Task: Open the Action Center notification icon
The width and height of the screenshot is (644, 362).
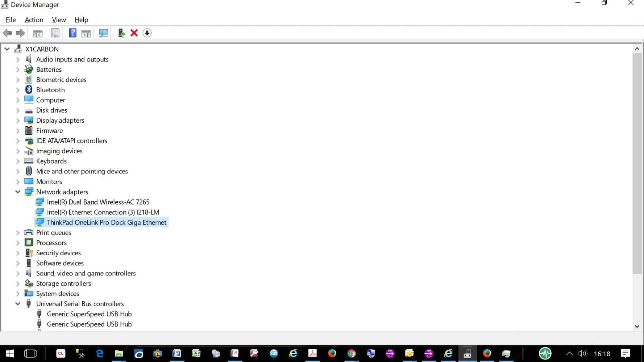Action: 626,353
